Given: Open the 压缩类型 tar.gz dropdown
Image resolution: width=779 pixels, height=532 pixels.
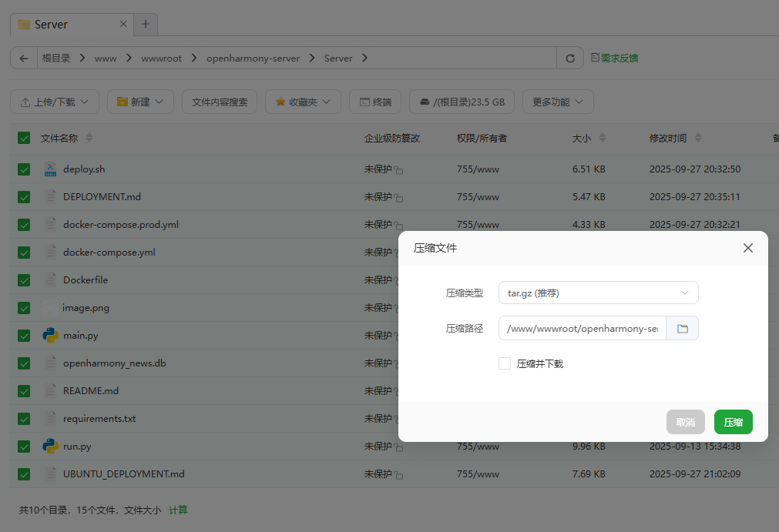Looking at the screenshot, I should [x=598, y=293].
